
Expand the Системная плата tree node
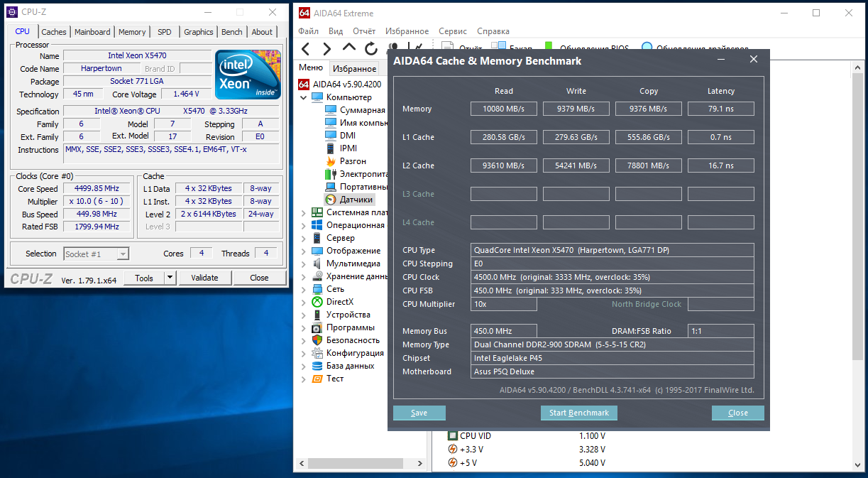304,212
